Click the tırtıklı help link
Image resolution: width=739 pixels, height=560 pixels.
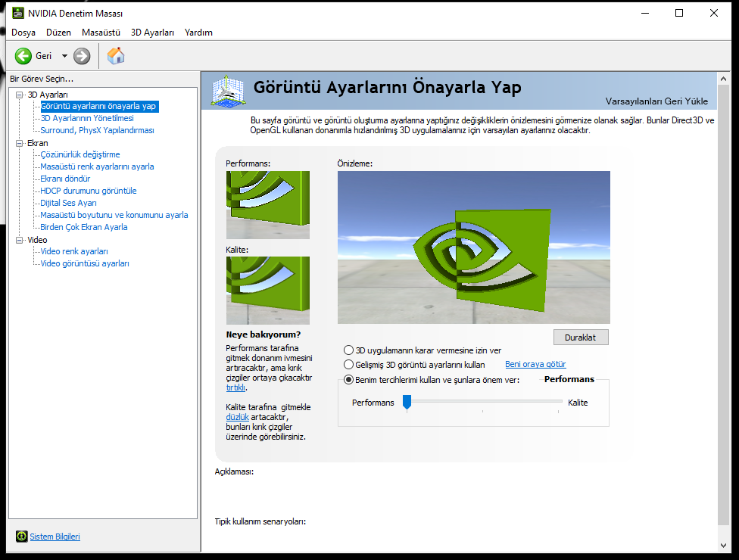point(235,387)
